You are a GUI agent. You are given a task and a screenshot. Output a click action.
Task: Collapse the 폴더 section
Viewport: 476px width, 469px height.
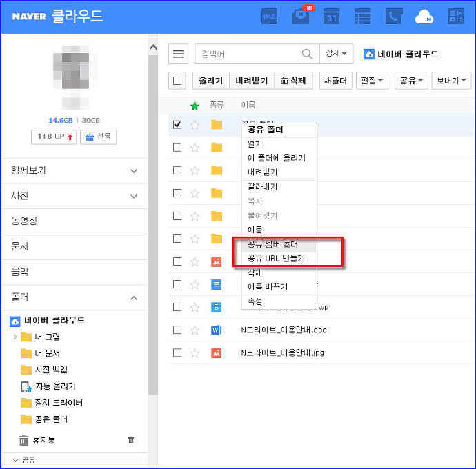(134, 298)
